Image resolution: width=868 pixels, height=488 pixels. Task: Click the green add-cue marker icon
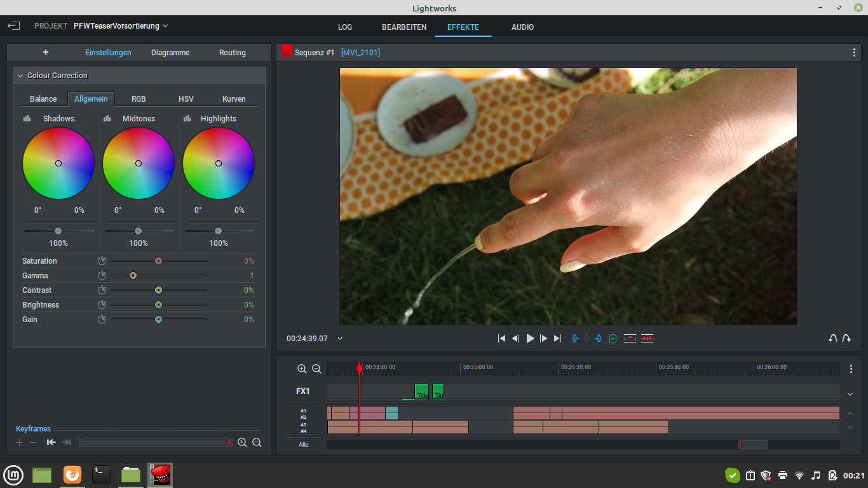613,339
